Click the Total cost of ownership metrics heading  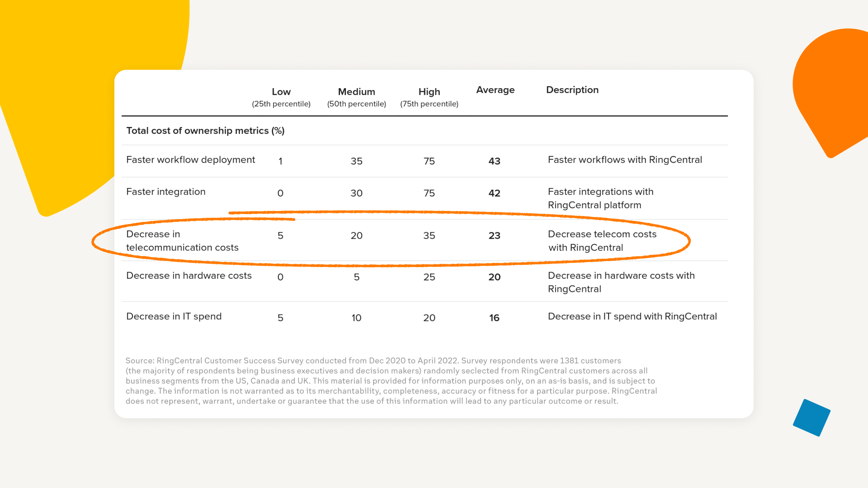pyautogui.click(x=205, y=131)
